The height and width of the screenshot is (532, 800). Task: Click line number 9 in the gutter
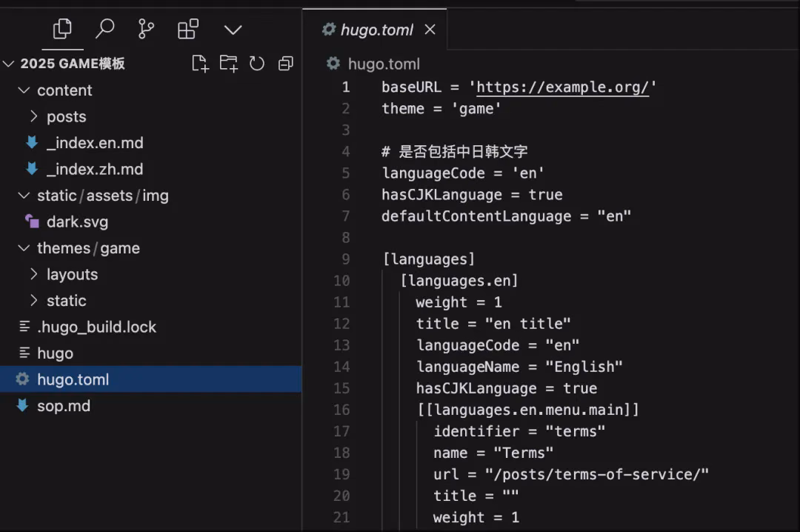coord(345,259)
